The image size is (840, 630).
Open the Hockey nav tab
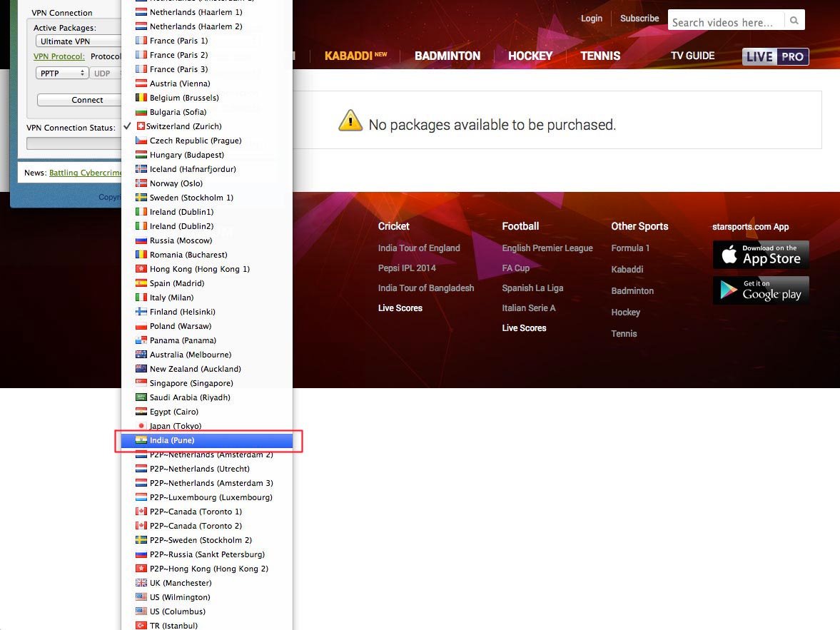pyautogui.click(x=530, y=56)
